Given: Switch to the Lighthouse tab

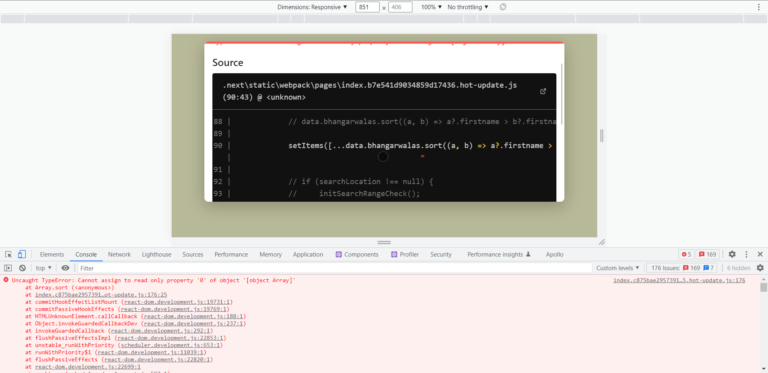Looking at the screenshot, I should [157, 255].
